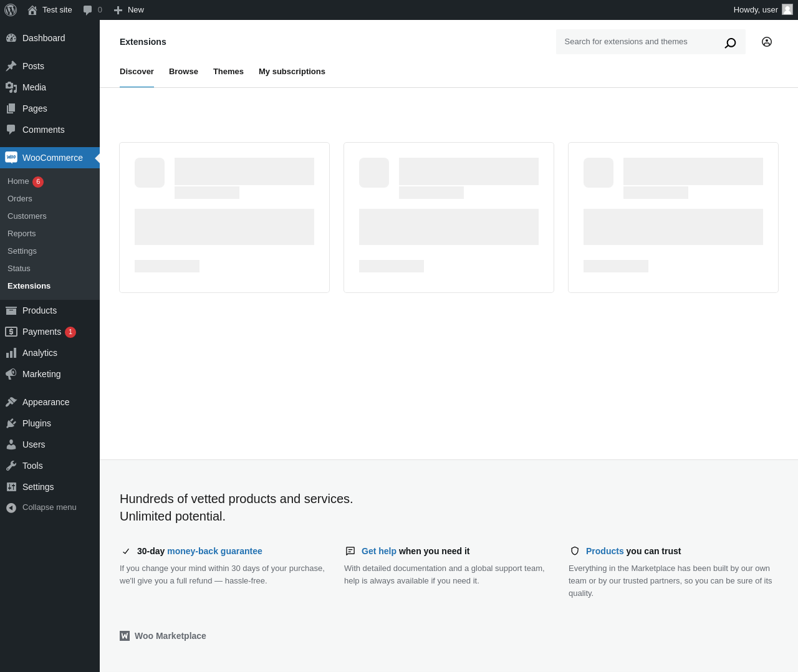Open the Test site home icon

click(32, 10)
